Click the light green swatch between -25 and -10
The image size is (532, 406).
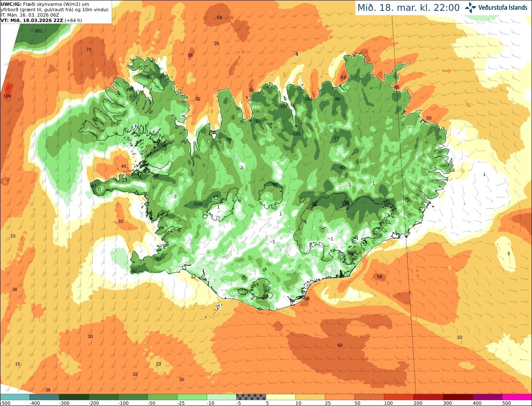pyautogui.click(x=192, y=397)
